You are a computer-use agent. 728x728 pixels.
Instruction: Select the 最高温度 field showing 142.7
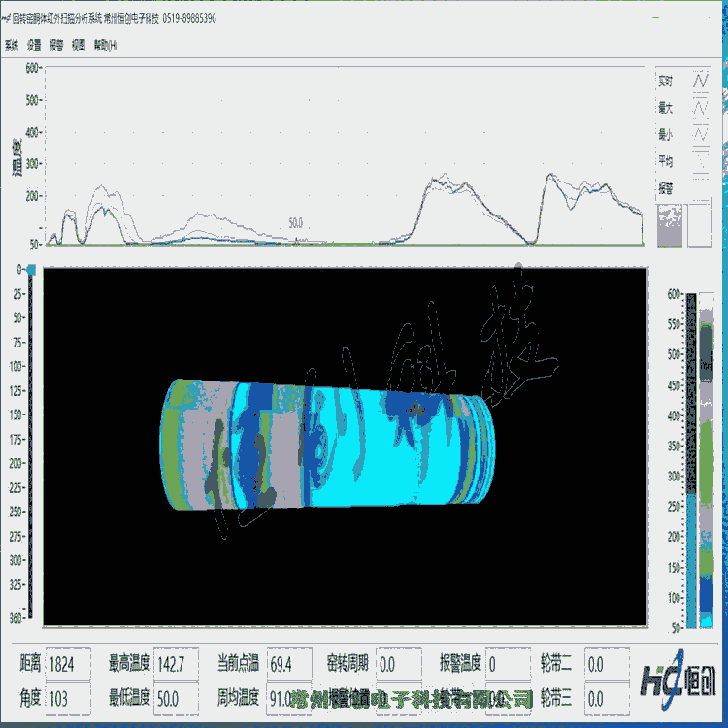(177, 665)
